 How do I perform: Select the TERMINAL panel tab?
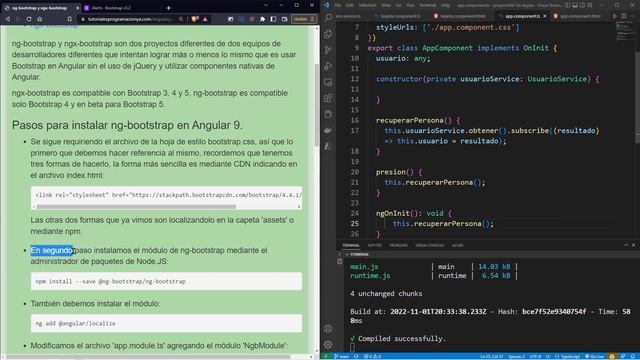351,245
